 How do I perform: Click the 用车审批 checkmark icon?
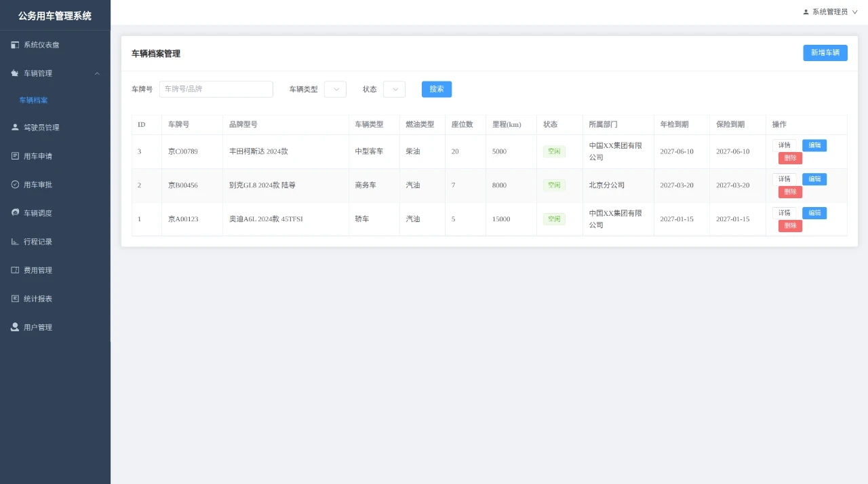tap(15, 185)
